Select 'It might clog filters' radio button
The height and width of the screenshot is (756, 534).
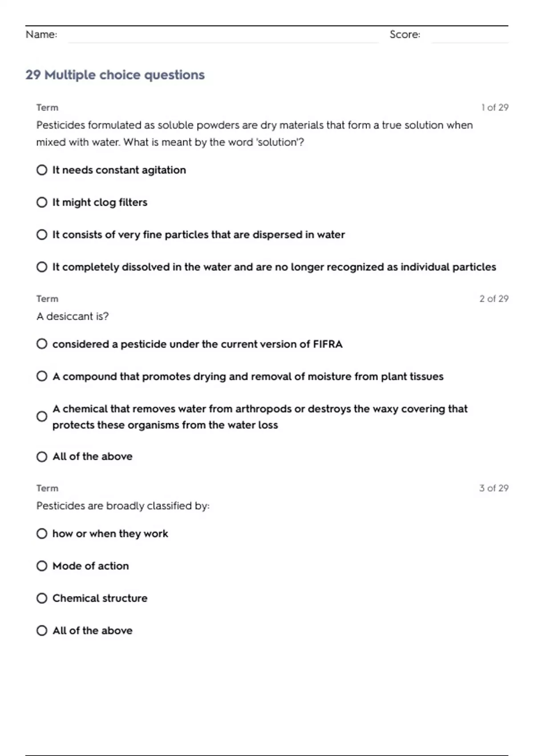pyautogui.click(x=42, y=202)
